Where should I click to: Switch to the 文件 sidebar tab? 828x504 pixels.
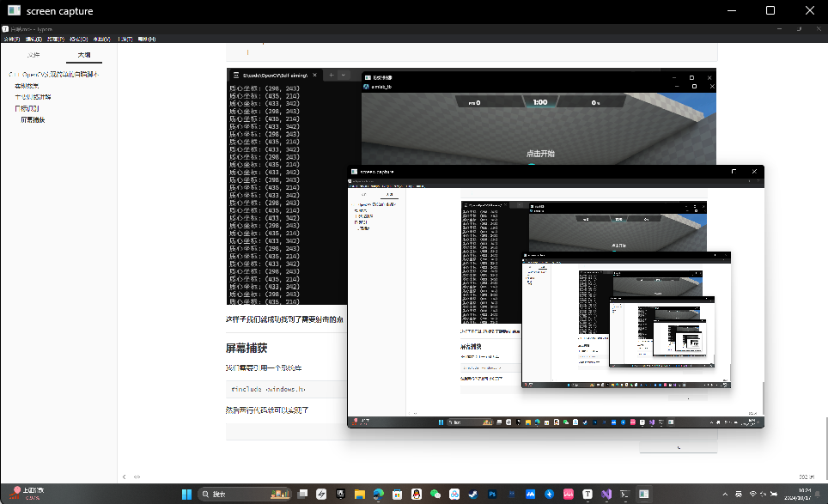point(33,56)
